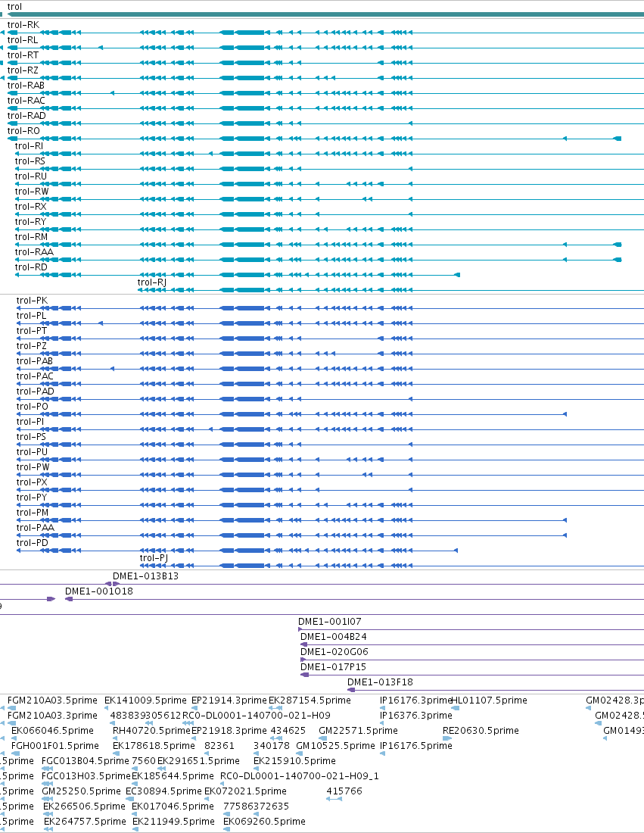Click protein label trol-PO
The width and height of the screenshot is (644, 833).
(32, 407)
